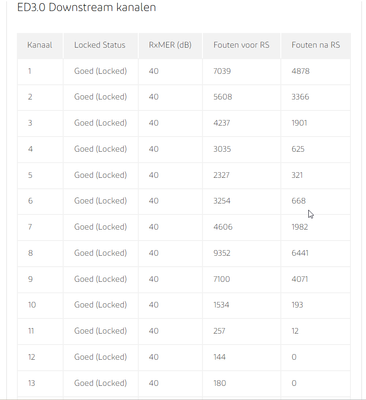Viewport: 366px width, 400px height.
Task: Click the 7039 errors value in channel 1
Action: click(222, 71)
